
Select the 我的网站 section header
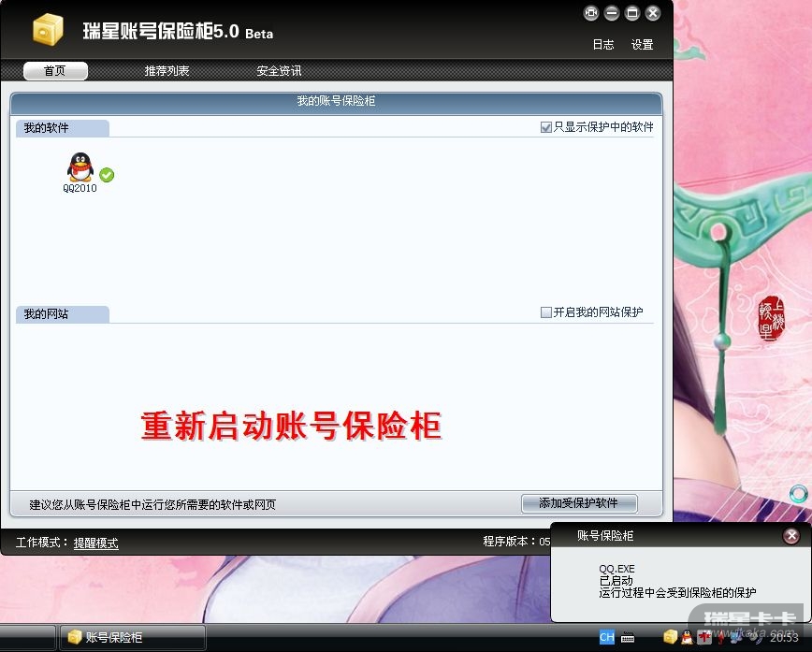click(62, 313)
